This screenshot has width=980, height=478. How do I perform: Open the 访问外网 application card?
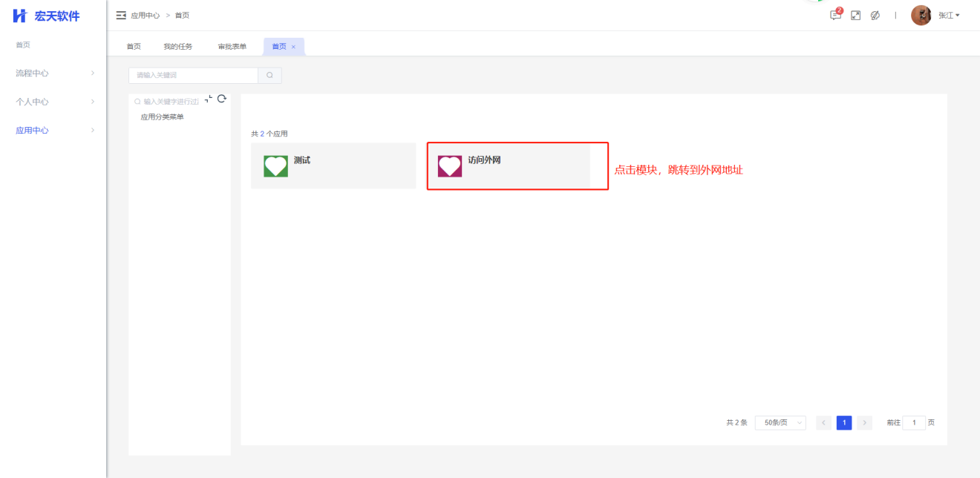click(509, 166)
